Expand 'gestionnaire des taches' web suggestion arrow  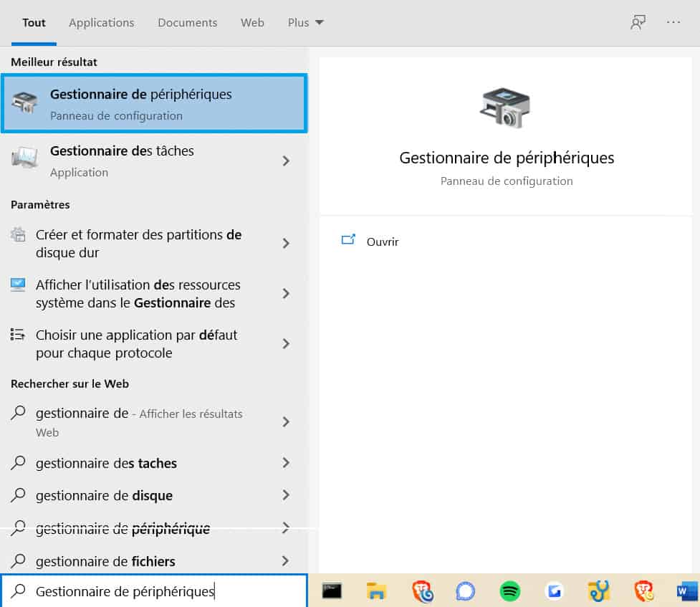(x=286, y=462)
